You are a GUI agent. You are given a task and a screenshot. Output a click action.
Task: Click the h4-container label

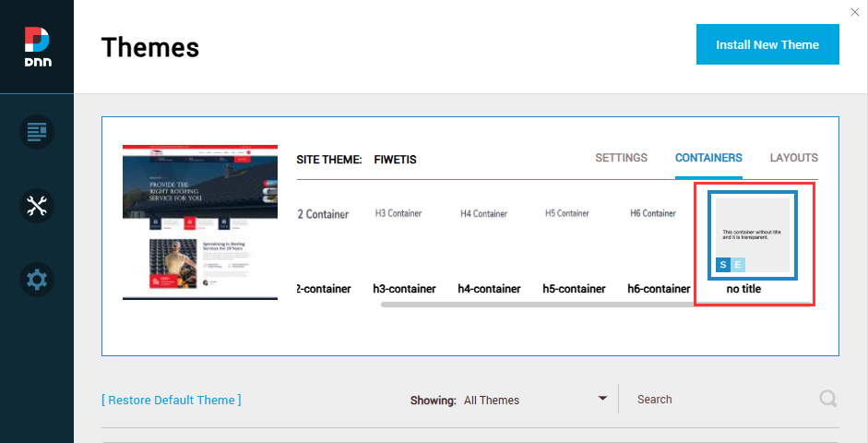490,289
